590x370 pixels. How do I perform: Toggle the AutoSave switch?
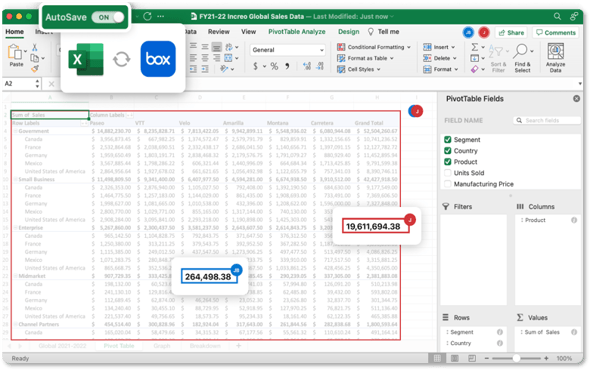point(108,17)
